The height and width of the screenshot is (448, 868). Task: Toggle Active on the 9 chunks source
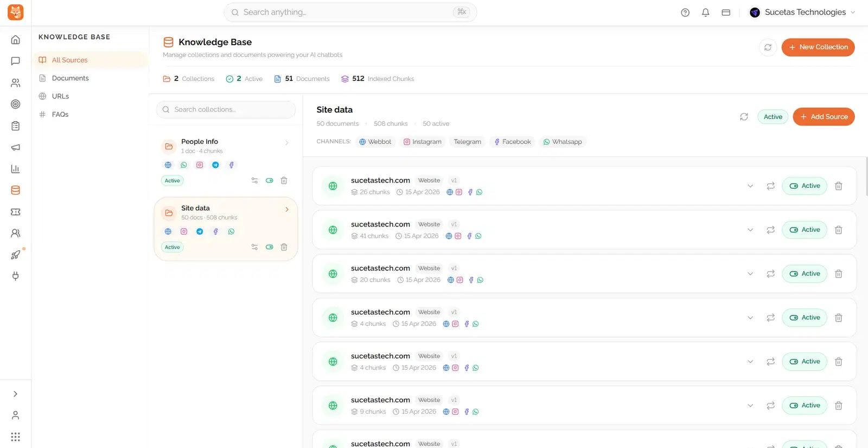coord(805,406)
